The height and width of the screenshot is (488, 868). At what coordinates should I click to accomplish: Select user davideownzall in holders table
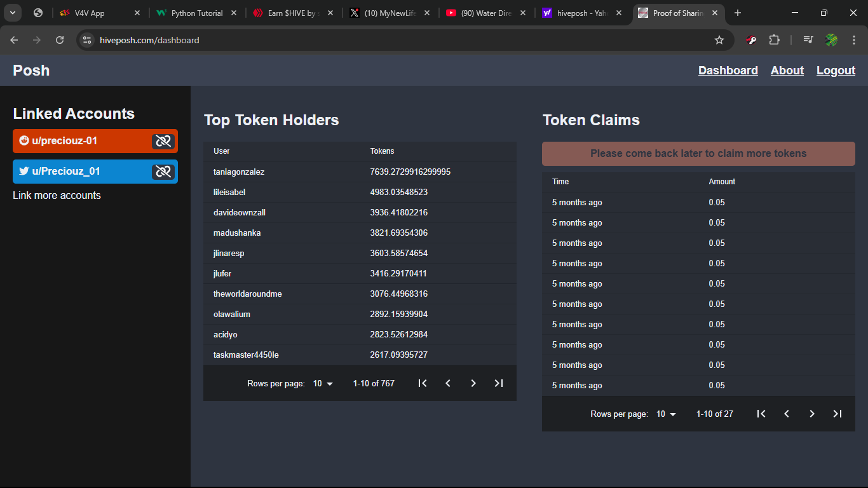click(240, 213)
